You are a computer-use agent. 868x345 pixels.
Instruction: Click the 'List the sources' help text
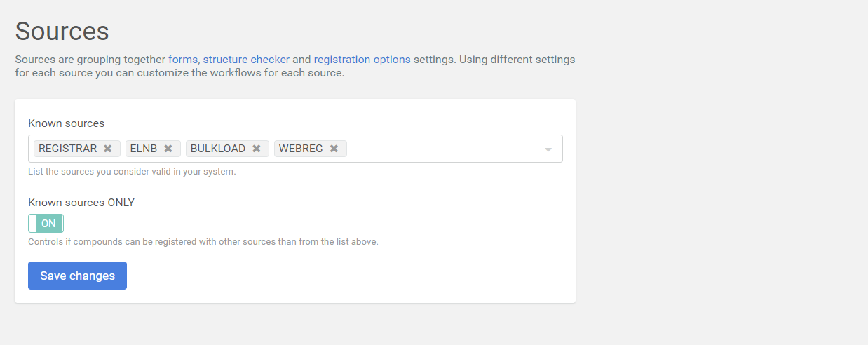(132, 172)
